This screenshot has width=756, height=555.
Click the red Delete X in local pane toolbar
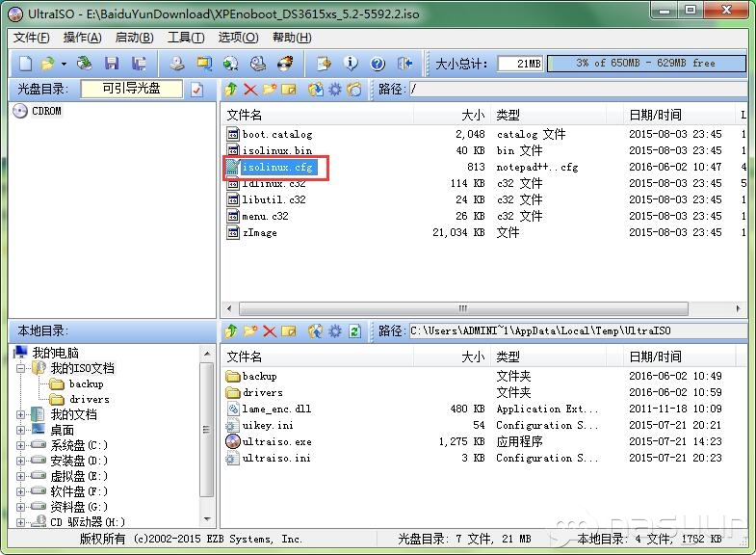(270, 331)
